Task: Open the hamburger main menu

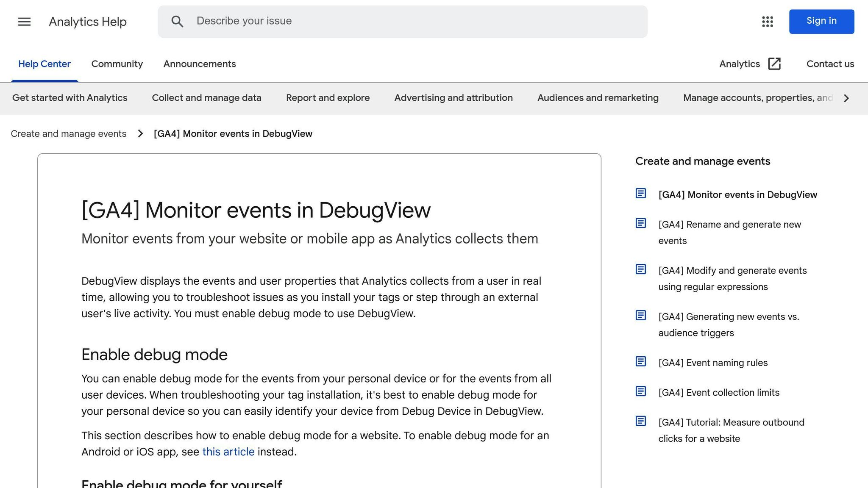Action: coord(25,22)
